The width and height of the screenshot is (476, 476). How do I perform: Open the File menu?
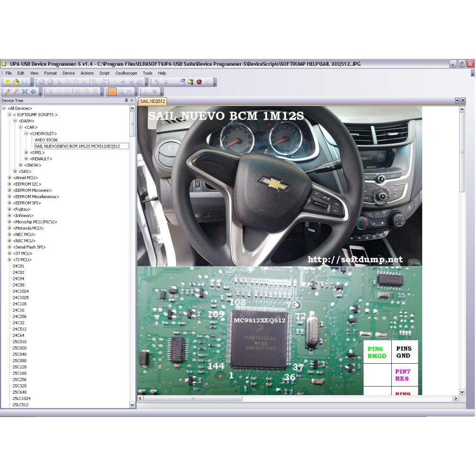9,73
